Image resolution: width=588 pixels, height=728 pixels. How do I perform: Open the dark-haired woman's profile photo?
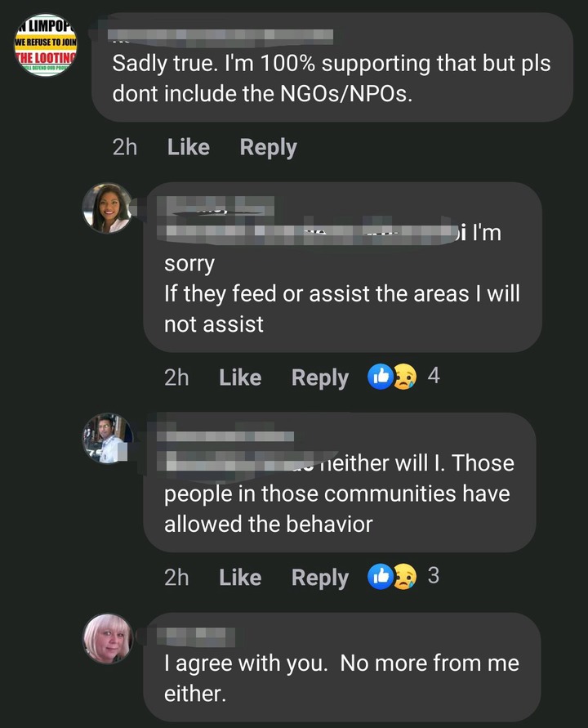[107, 208]
